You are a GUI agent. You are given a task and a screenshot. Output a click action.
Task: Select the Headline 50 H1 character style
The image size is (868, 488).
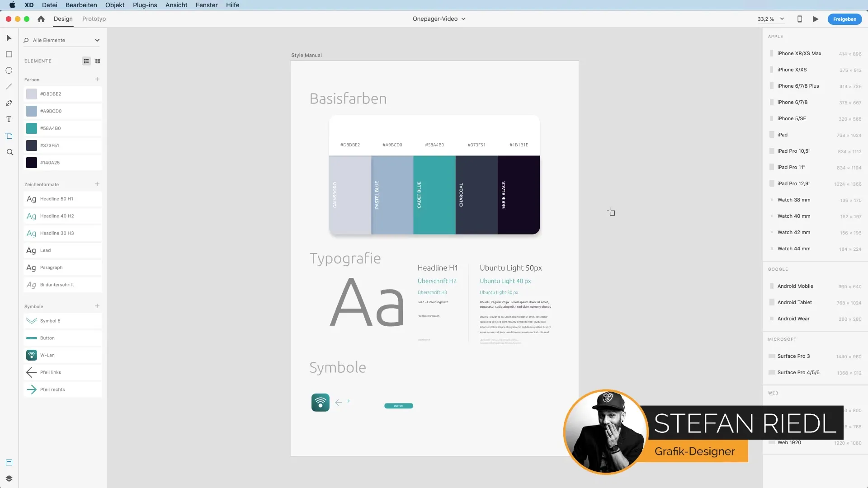tap(63, 199)
